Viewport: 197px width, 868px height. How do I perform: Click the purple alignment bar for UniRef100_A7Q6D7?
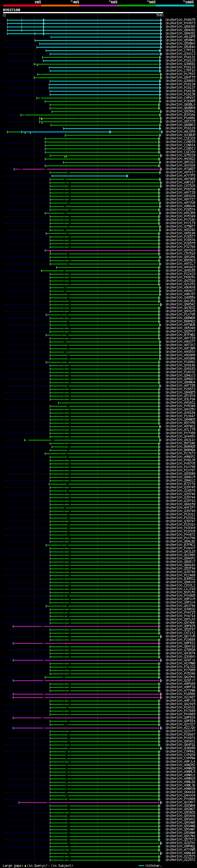point(87,169)
